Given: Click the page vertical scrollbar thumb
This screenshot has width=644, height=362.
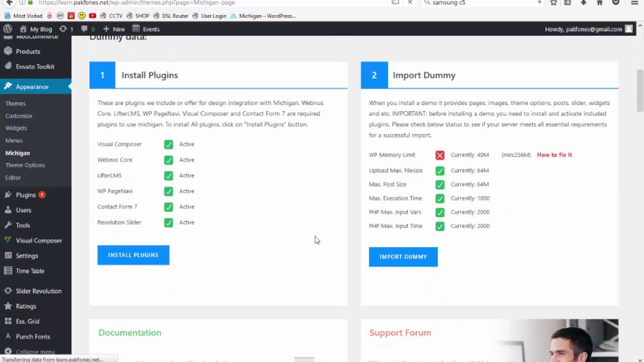Looking at the screenshot, I should point(640,91).
